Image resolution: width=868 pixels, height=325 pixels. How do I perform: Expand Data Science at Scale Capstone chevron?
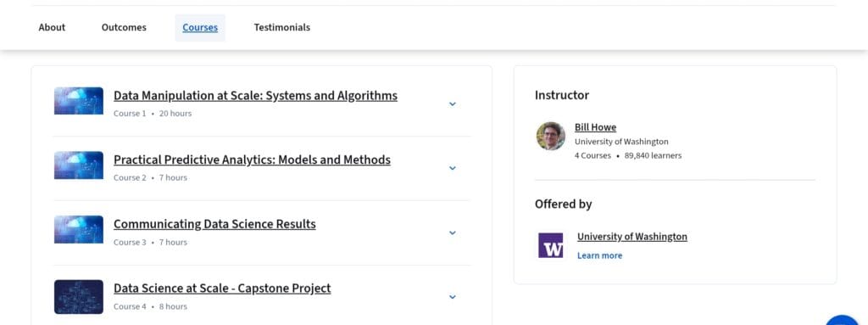453,297
